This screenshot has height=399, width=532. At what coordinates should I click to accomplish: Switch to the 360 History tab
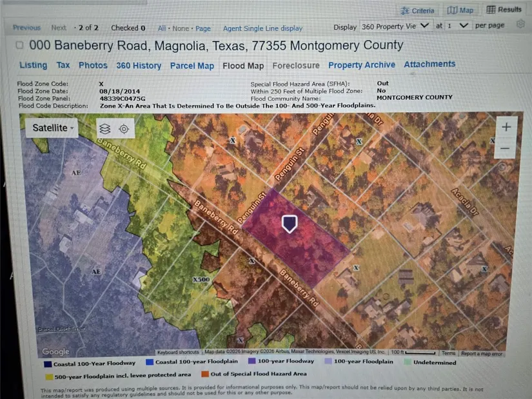click(x=139, y=66)
